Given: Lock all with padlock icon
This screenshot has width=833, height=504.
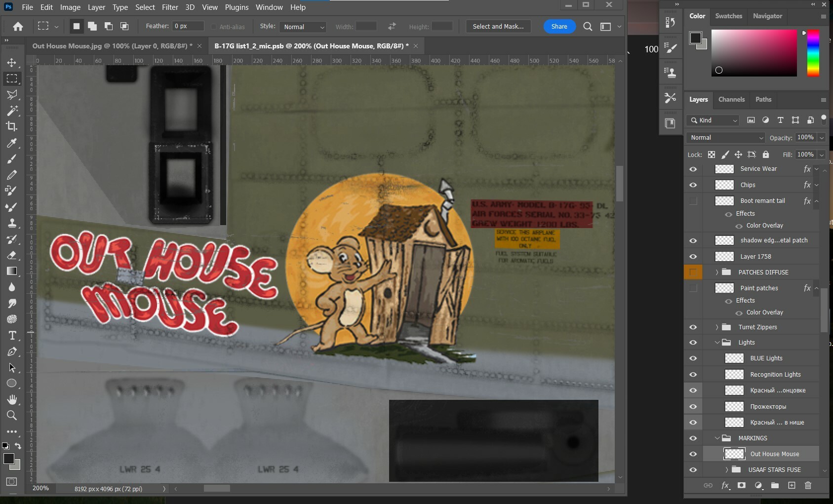Looking at the screenshot, I should coord(765,155).
